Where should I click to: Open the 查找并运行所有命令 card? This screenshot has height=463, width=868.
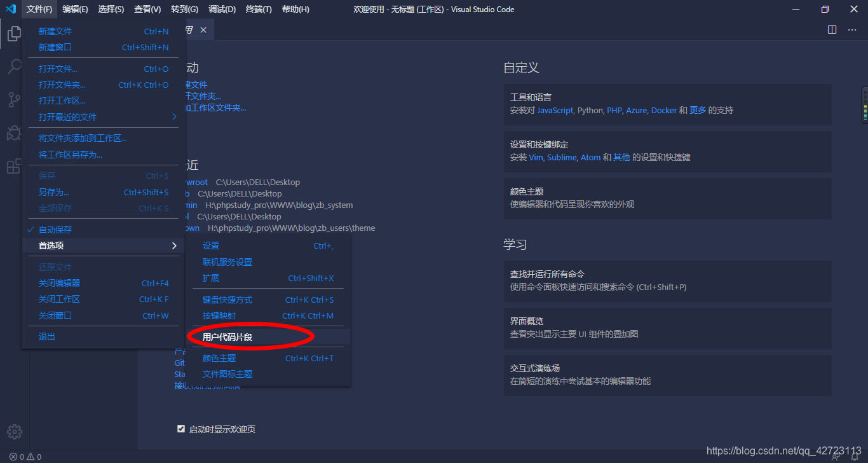click(668, 281)
